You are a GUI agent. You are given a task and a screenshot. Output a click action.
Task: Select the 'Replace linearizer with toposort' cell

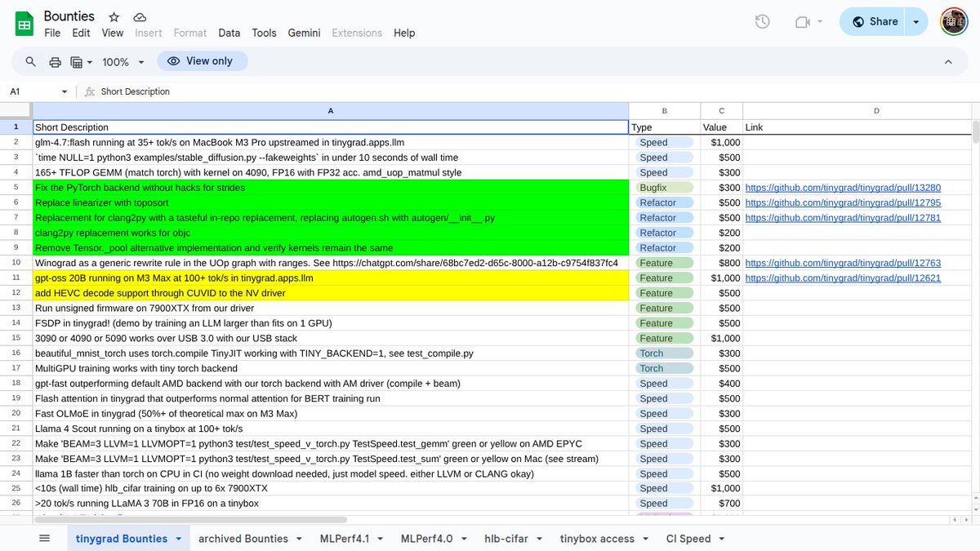tap(330, 202)
